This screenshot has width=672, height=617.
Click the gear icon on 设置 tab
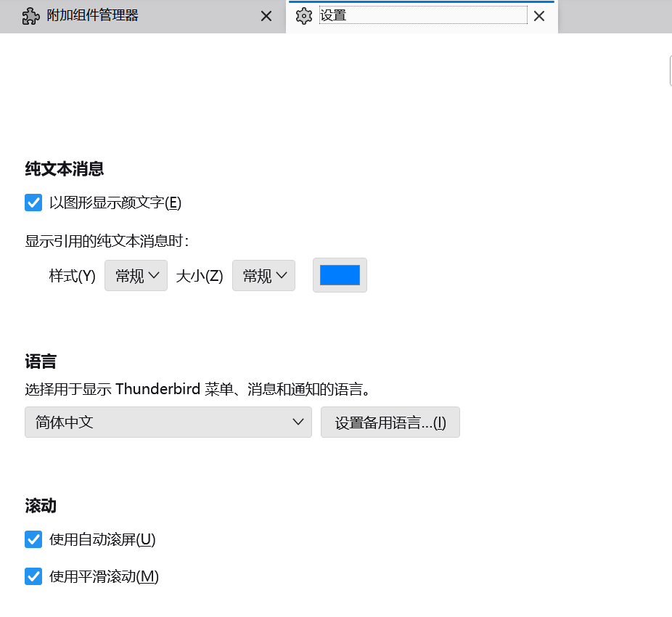click(304, 16)
